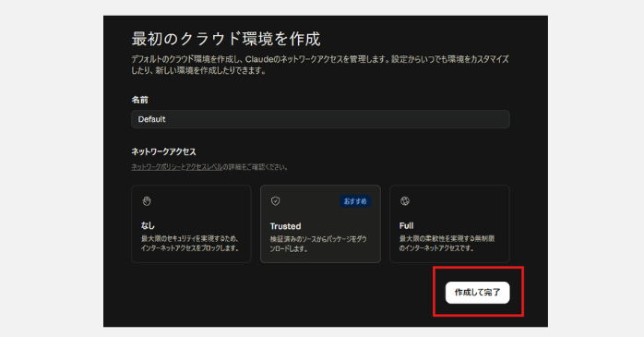This screenshot has height=337, width=644.
Task: Choose the Trusted network access card
Action: [320, 223]
